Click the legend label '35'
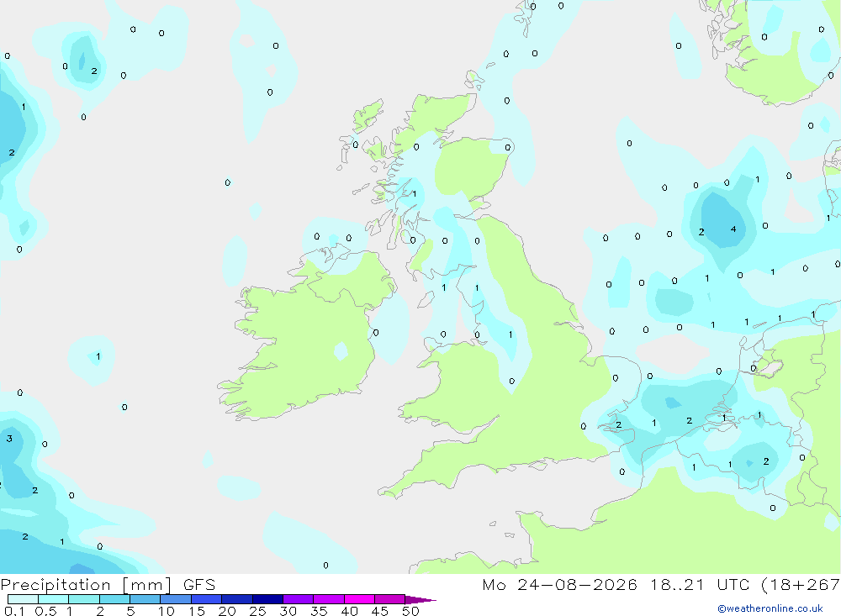The height and width of the screenshot is (616, 841). pyautogui.click(x=319, y=611)
